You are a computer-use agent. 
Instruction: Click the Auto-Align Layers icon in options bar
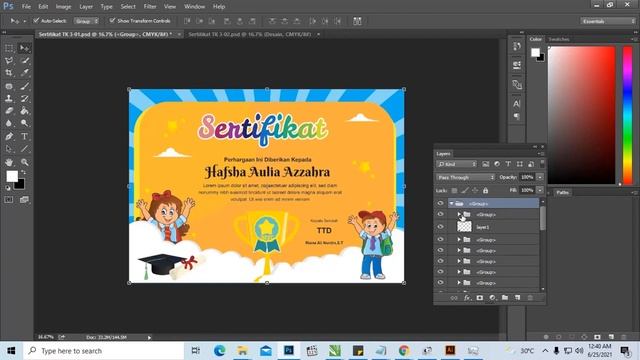pos(357,21)
